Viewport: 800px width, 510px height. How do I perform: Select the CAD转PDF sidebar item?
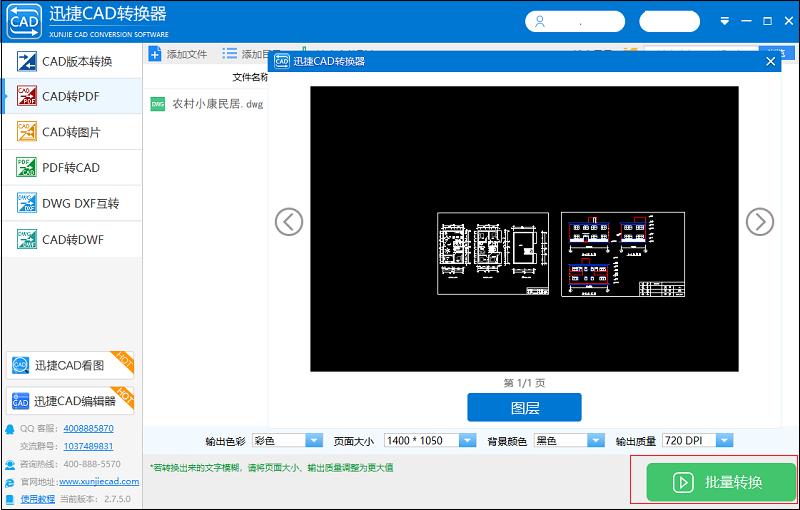point(72,96)
